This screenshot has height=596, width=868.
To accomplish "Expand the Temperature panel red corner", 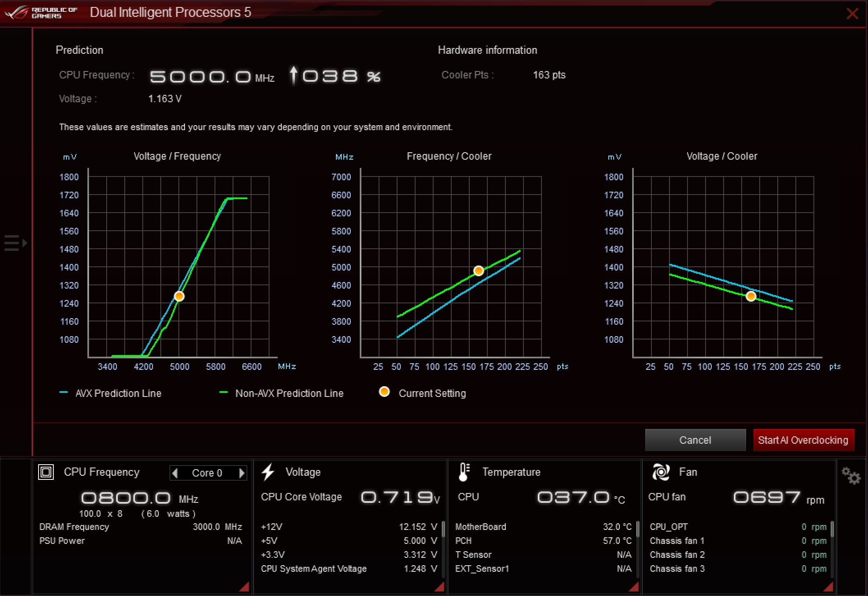I will (x=635, y=587).
